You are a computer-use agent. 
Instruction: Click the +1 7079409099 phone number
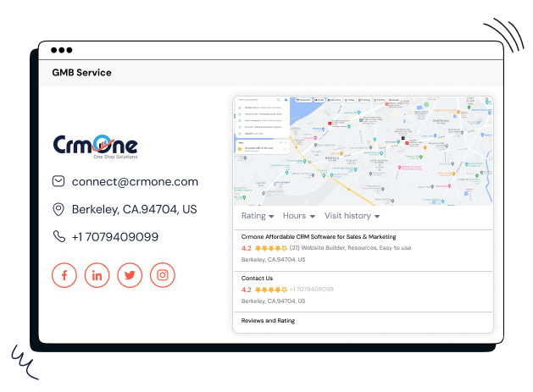click(115, 237)
